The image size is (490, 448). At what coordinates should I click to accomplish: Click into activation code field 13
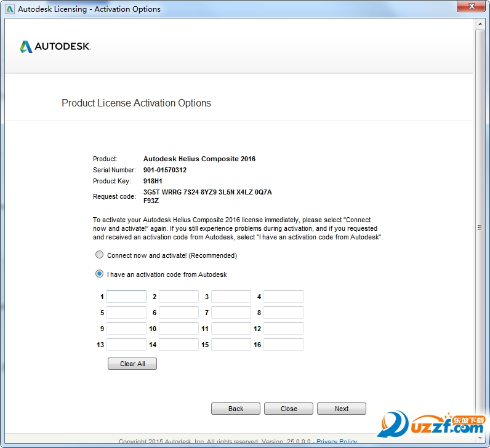pos(126,345)
